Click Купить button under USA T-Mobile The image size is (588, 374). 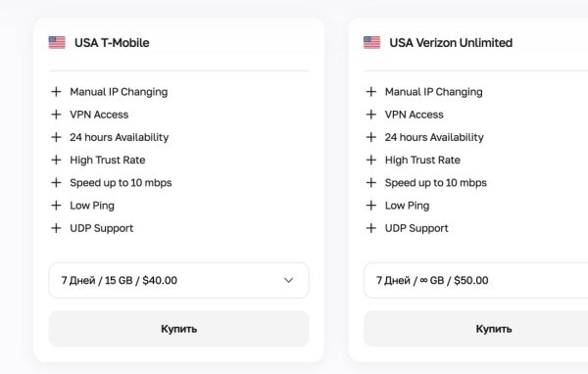pos(179,329)
